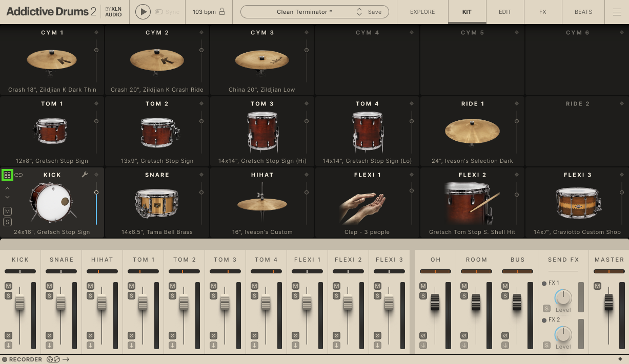The width and height of the screenshot is (629, 364).
Task: Select the empty RIDE 2 slot
Action: coord(577,131)
